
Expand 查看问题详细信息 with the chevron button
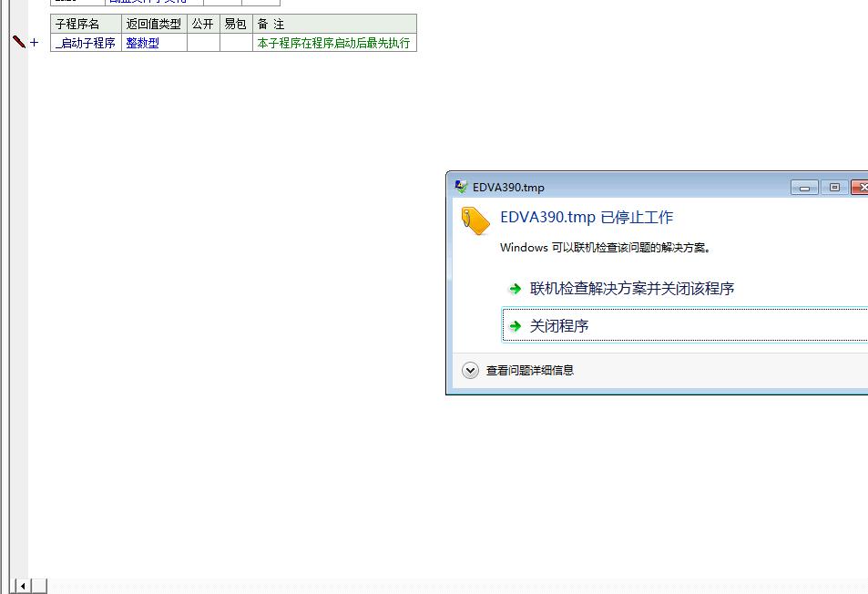coord(471,371)
